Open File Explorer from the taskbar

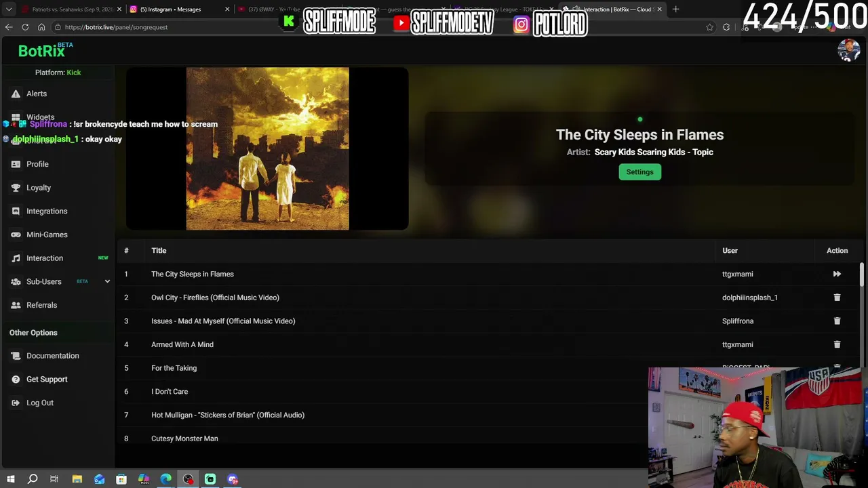(77, 479)
